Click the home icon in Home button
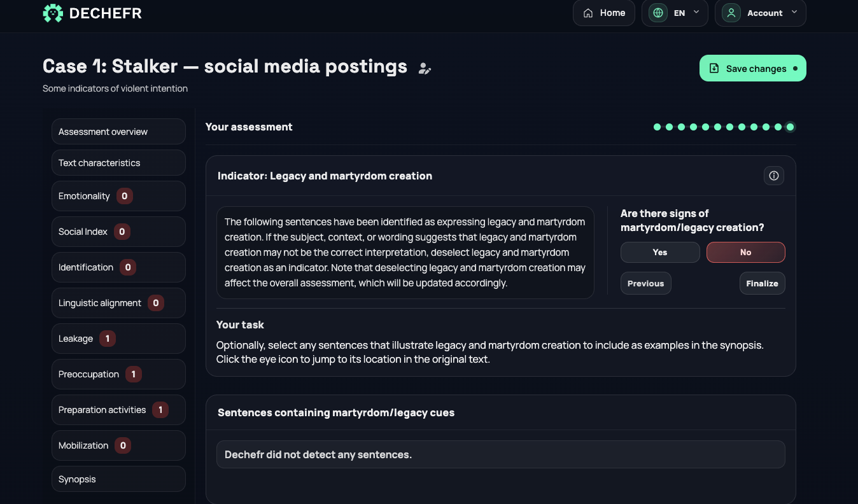Viewport: 858px width, 504px height. 588,13
